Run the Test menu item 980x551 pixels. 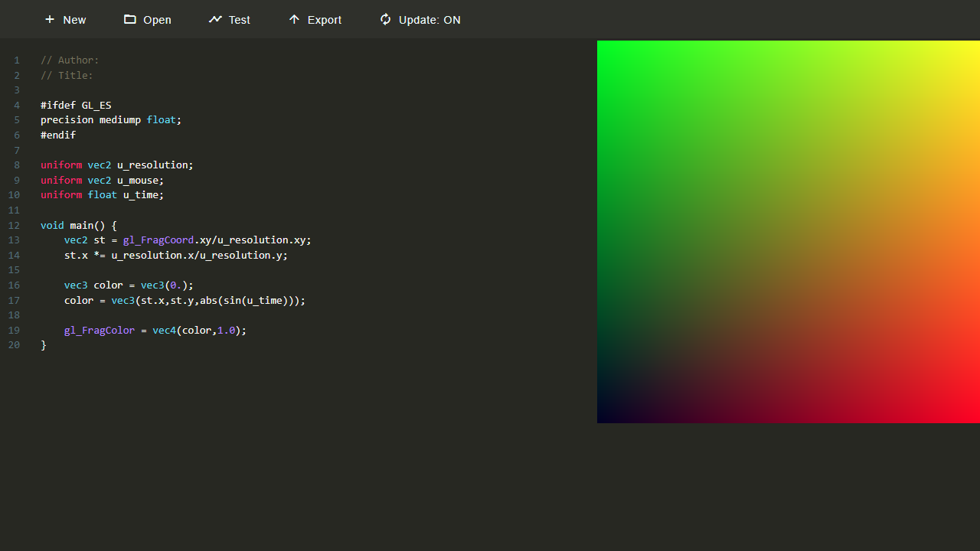[240, 20]
